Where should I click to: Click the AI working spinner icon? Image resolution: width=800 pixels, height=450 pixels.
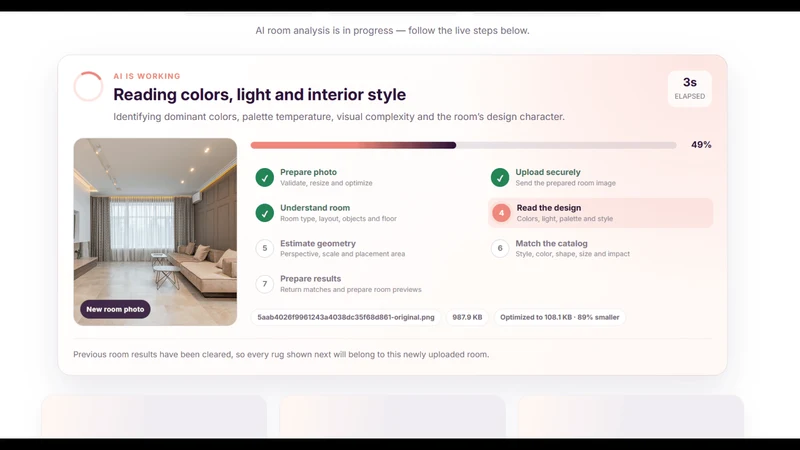88,86
